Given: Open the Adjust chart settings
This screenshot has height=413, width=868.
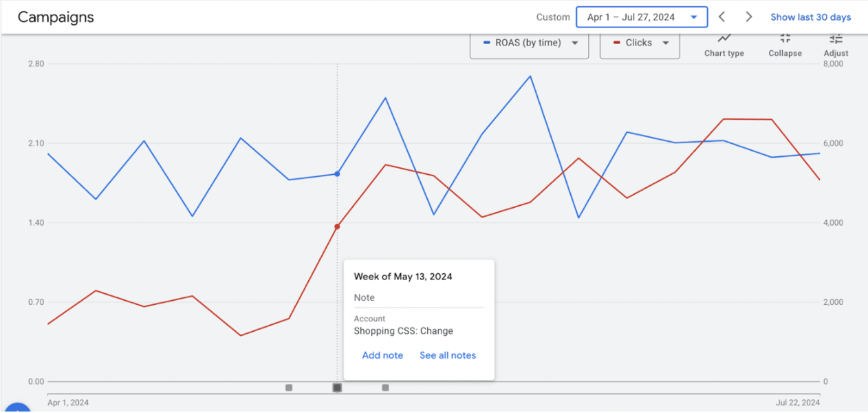Looking at the screenshot, I should point(836,46).
